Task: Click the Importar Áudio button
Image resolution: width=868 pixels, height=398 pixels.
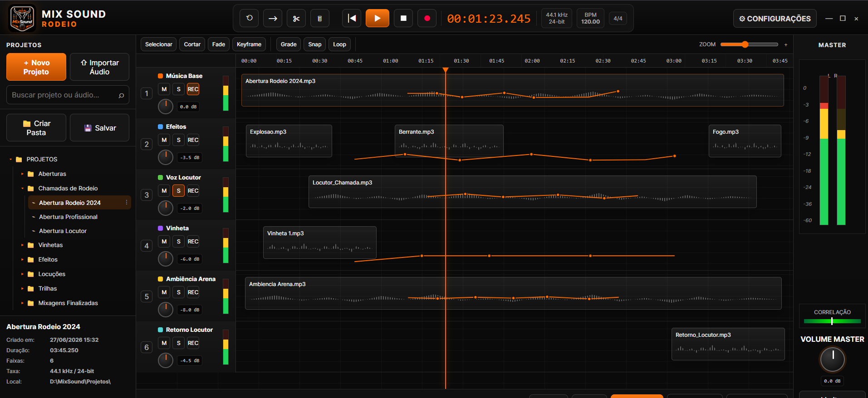Action: (x=100, y=67)
